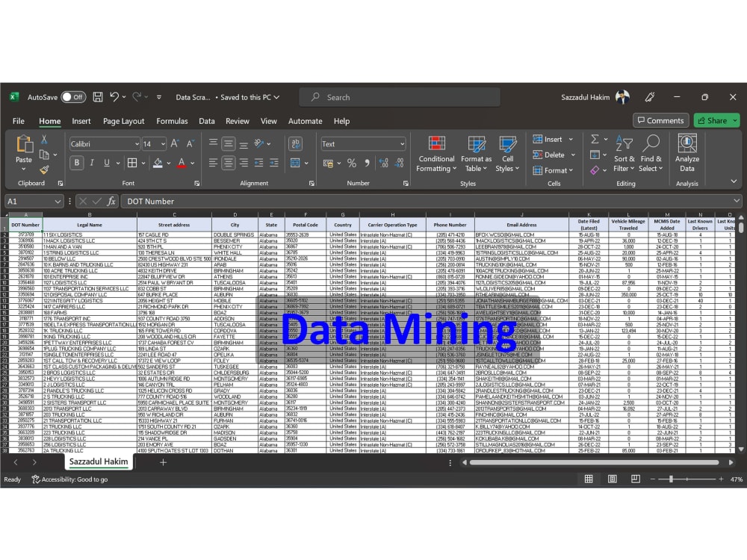Click the Save icon in title bar
Screen dimensions: 747x560
tap(98, 97)
